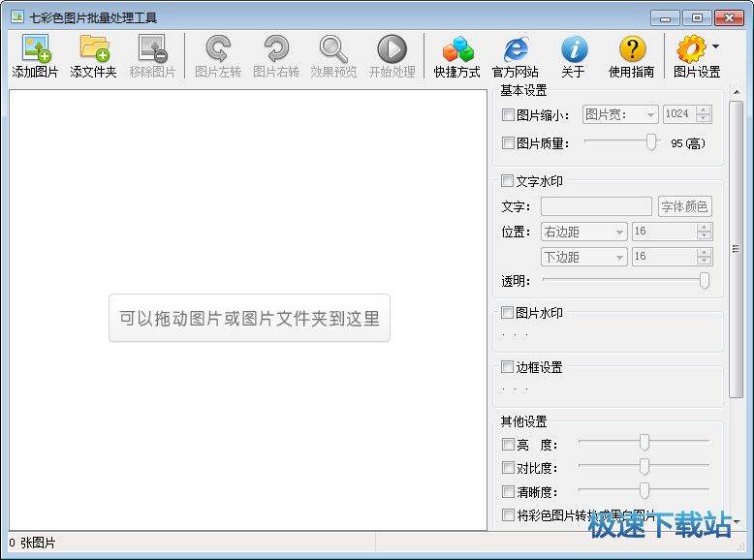The image size is (754, 560).
Task: Enable the 图片缩小 checkbox
Action: (508, 114)
